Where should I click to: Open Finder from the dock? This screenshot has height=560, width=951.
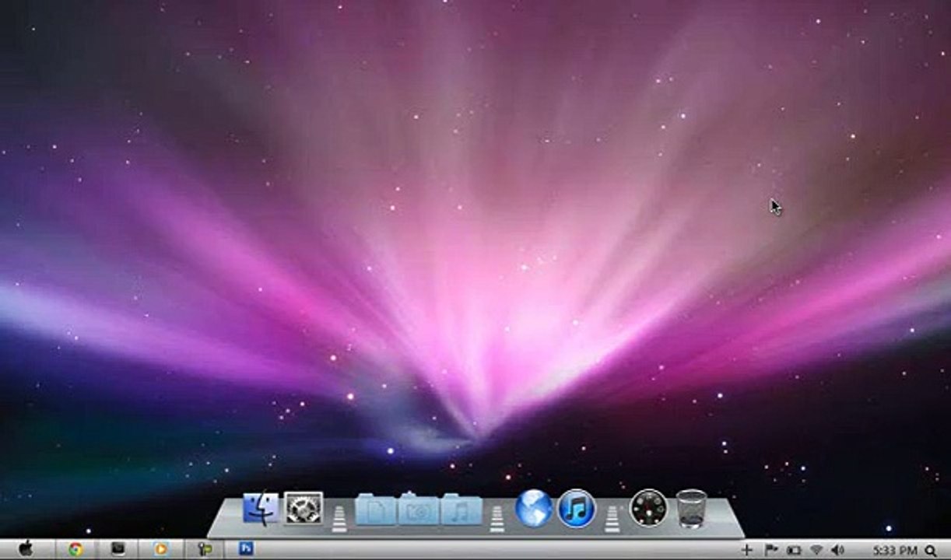(261, 509)
